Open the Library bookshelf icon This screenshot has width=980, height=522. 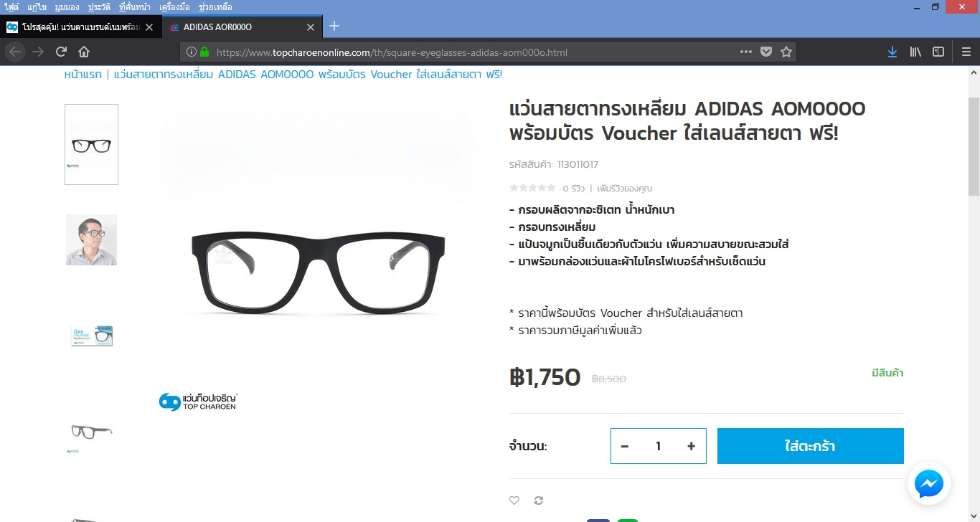(x=915, y=52)
